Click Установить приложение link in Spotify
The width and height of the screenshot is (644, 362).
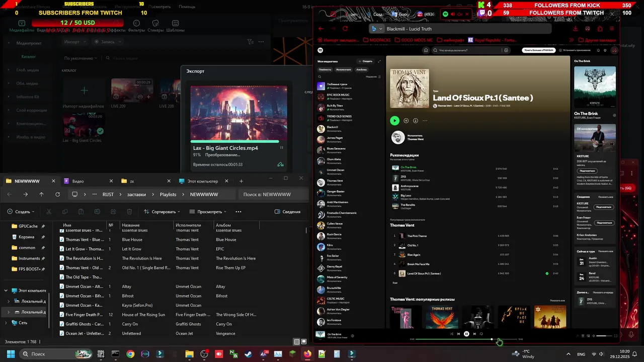(575, 50)
